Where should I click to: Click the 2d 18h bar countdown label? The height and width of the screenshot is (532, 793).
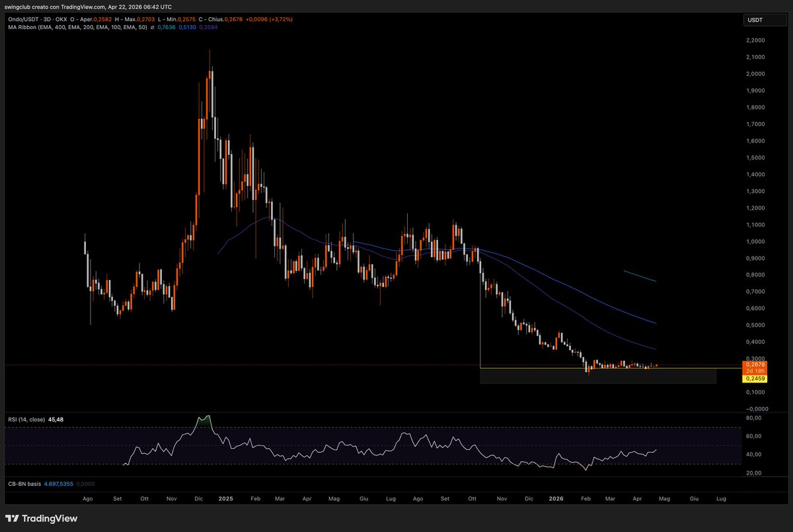point(753,371)
